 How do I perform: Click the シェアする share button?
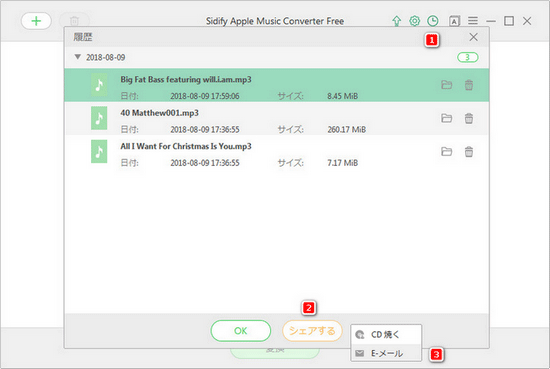click(x=312, y=331)
